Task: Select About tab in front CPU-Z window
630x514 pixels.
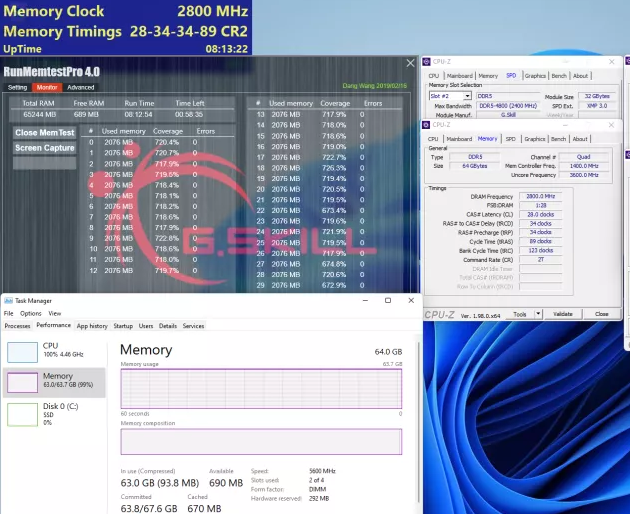Action: tap(580, 139)
